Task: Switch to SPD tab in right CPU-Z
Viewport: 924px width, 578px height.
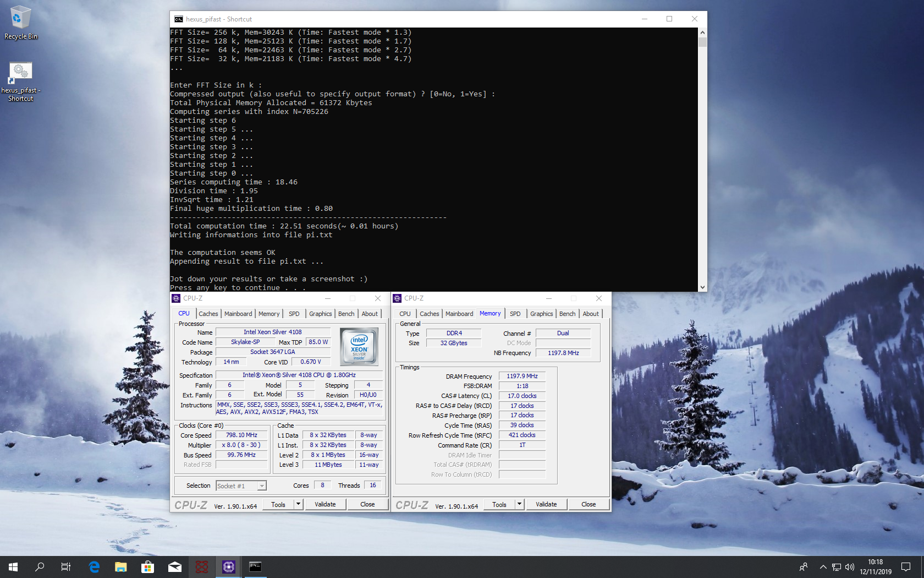Action: click(x=515, y=314)
